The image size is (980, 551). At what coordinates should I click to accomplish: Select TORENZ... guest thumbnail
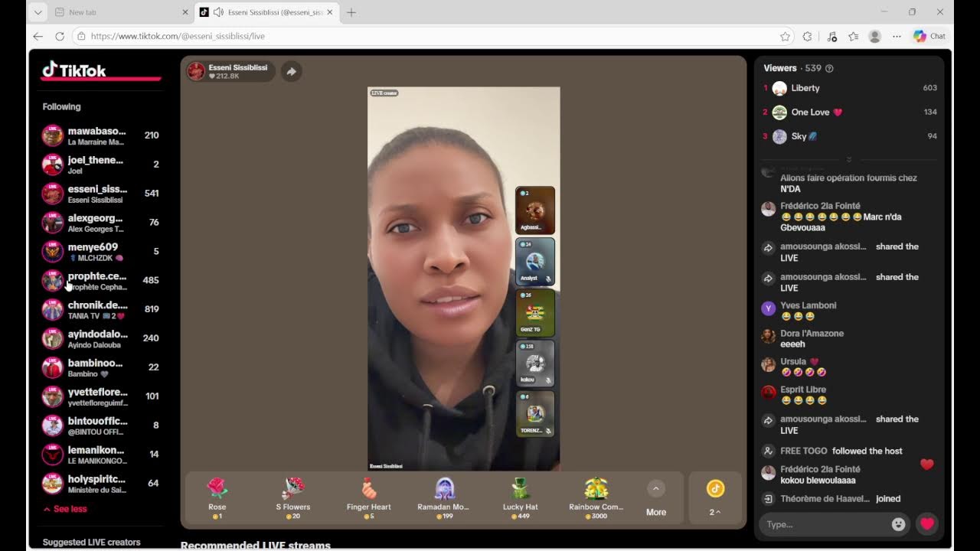[x=535, y=414]
